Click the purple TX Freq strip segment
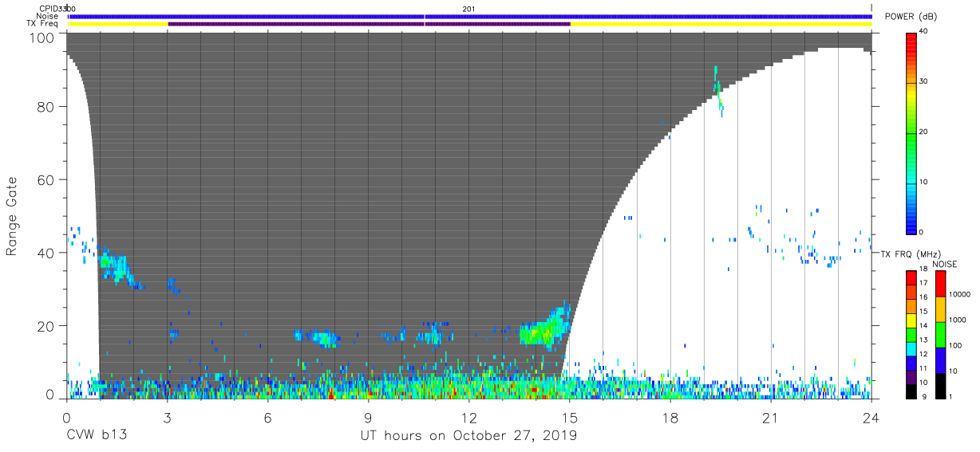This screenshot has height=452, width=980. coord(369,24)
